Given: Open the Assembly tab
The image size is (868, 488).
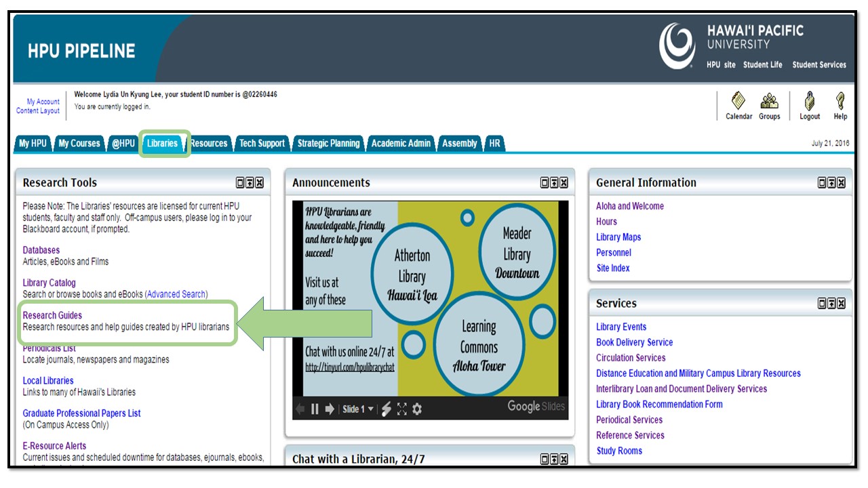Looking at the screenshot, I should click(x=459, y=143).
